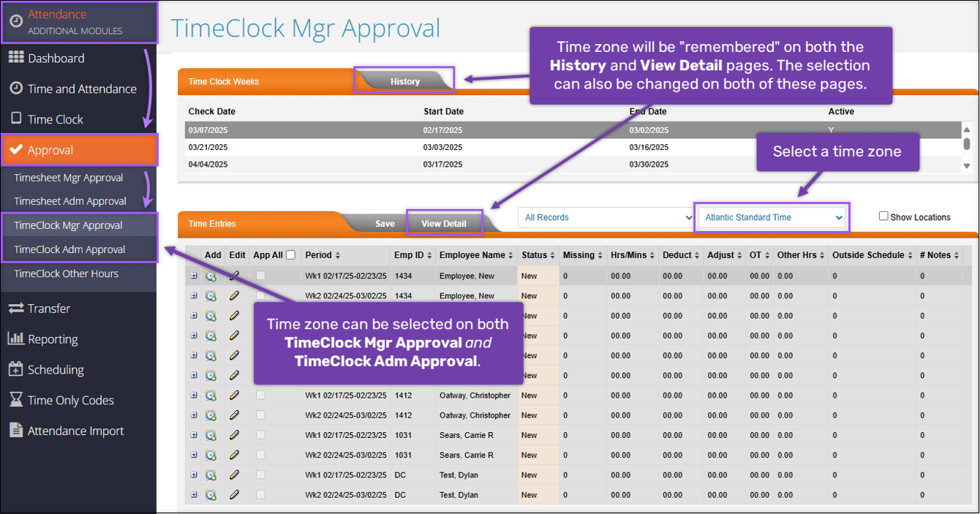Click the Add clock icon on first row
This screenshot has width=980, height=514.
pos(211,276)
